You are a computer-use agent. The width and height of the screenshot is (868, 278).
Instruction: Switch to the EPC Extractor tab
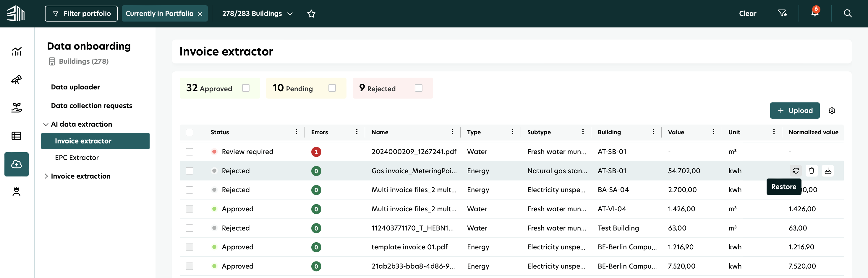click(x=77, y=157)
